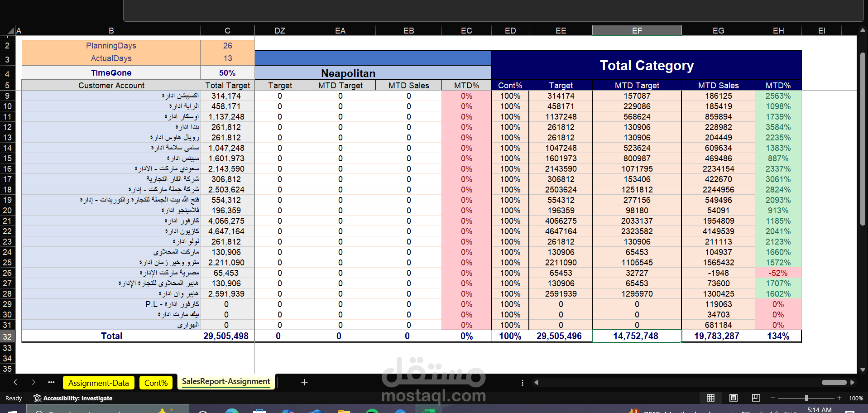Open the hidden sheet list (ellipsis)
The width and height of the screenshot is (868, 413).
pyautogui.click(x=51, y=382)
